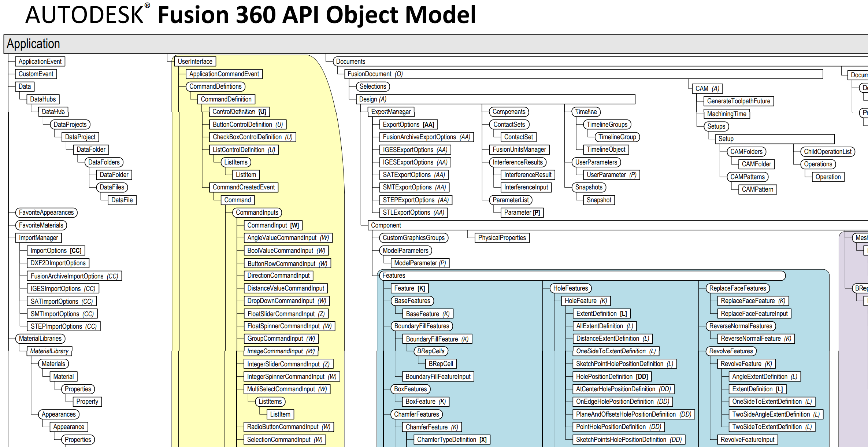The width and height of the screenshot is (868, 447).
Task: Click the InterferenceInput object
Action: (526, 187)
